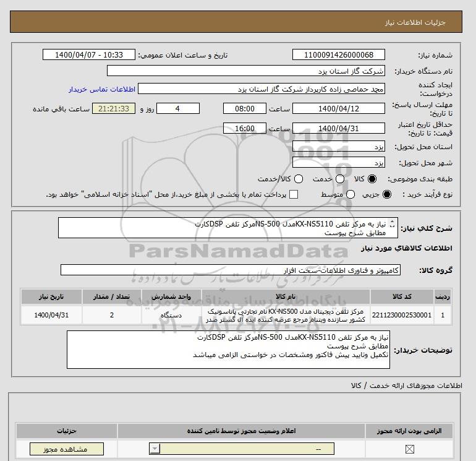Image resolution: width=476 pixels, height=461 pixels.
Task: Toggle Islamic treasury payment checkbox
Action: (294, 194)
